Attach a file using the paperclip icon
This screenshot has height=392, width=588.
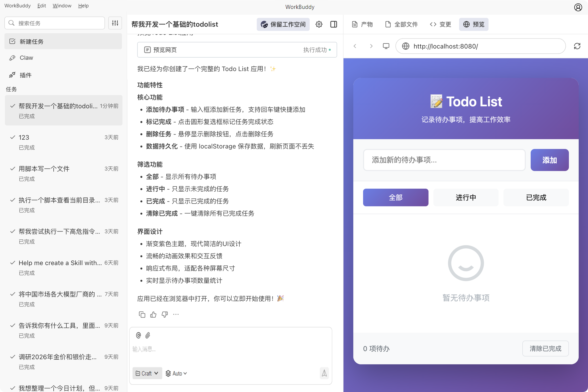coord(148,335)
